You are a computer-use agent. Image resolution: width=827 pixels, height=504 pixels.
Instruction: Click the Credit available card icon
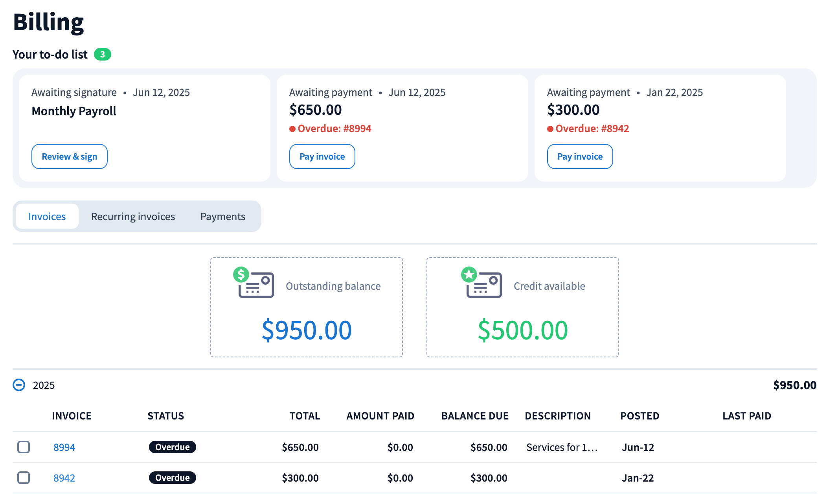(x=484, y=285)
